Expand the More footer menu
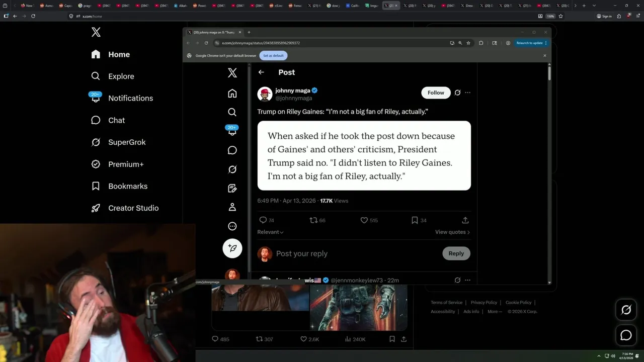Image resolution: width=644 pixels, height=362 pixels. tap(495, 312)
